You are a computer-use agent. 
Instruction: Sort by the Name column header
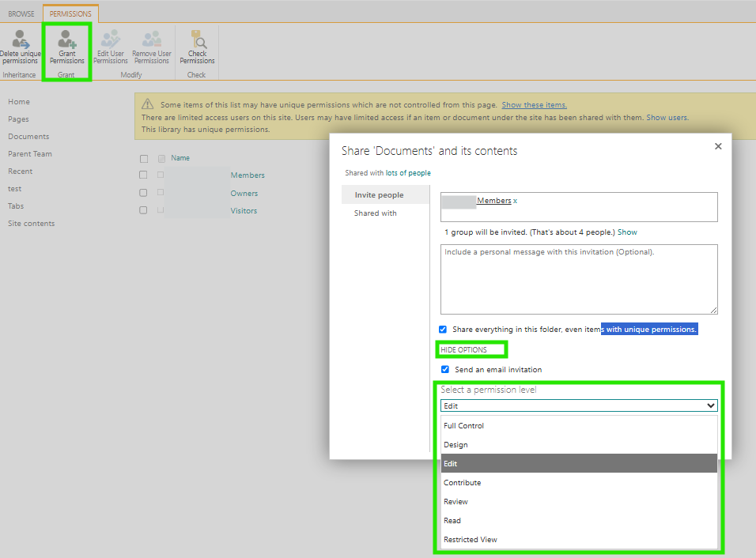[180, 158]
